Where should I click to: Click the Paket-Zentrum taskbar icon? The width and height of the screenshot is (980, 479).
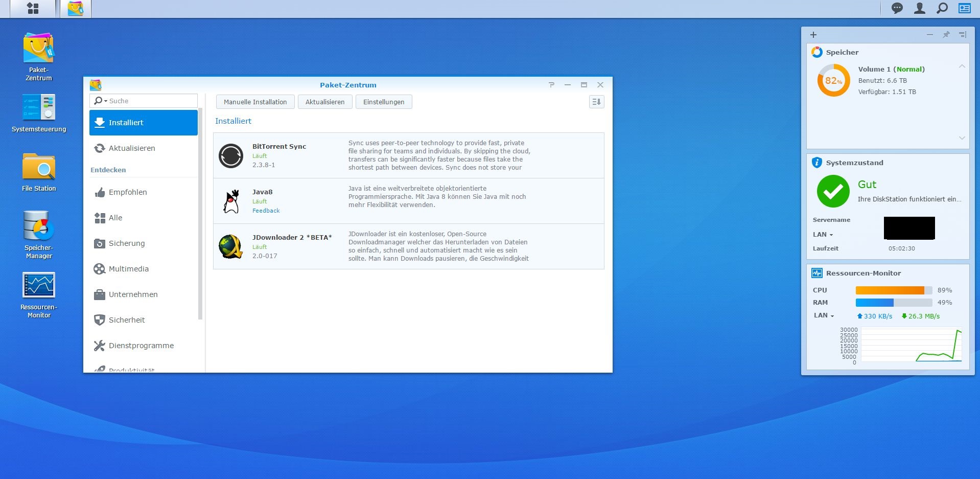click(x=76, y=8)
